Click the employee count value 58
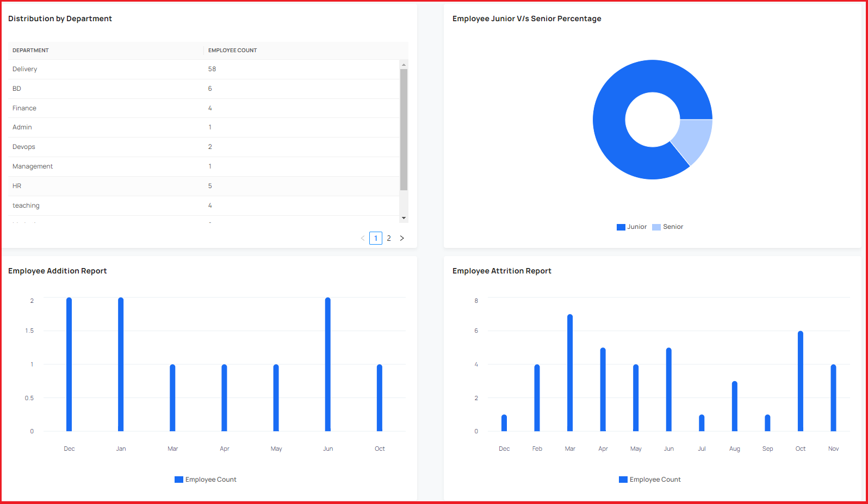 (212, 69)
